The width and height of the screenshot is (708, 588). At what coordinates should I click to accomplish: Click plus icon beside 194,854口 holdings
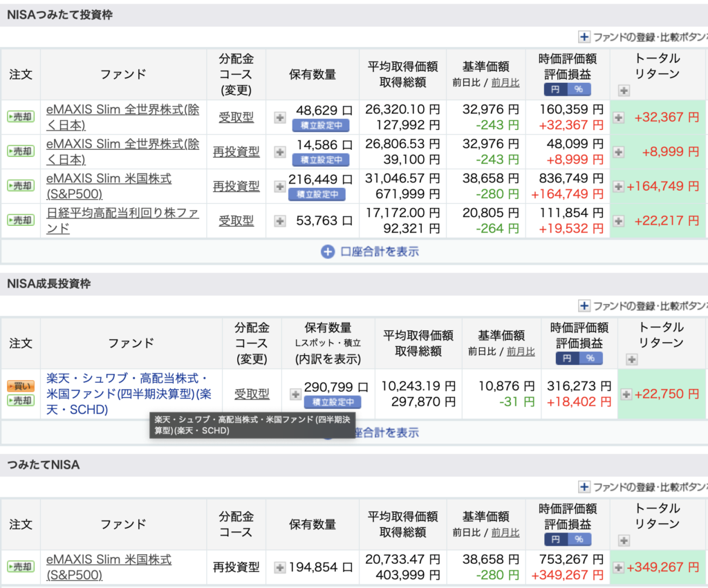click(280, 567)
